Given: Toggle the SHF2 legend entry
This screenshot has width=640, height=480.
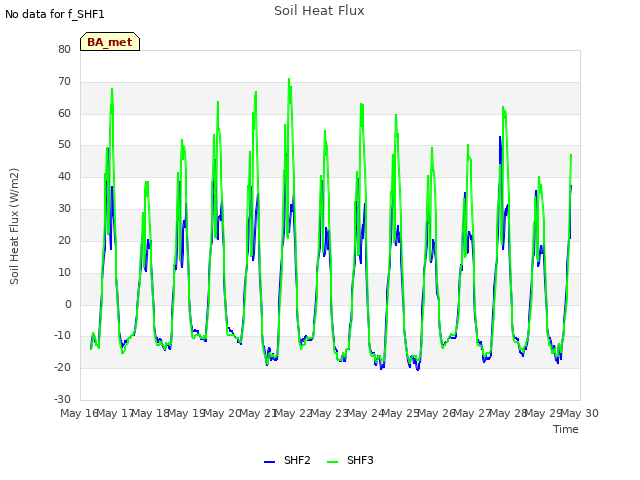Looking at the screenshot, I should (x=287, y=460).
